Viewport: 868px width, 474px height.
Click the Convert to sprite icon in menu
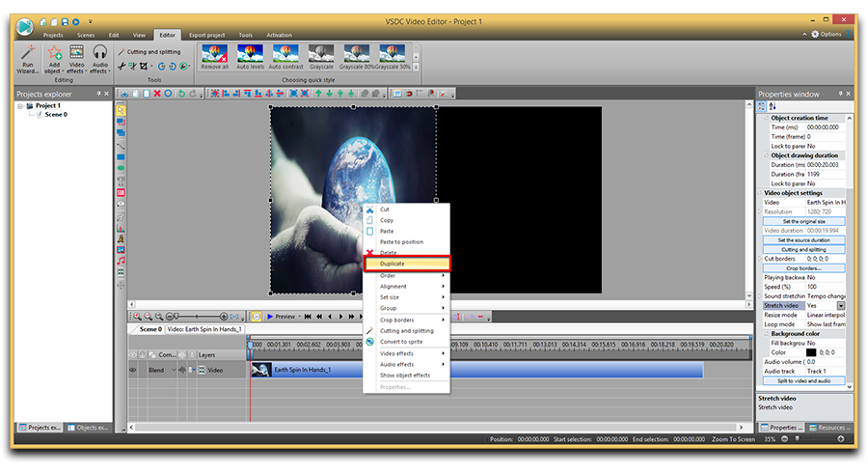[369, 342]
